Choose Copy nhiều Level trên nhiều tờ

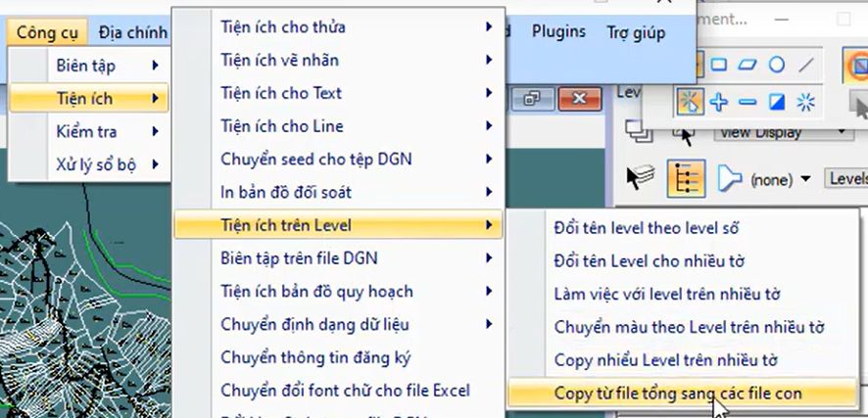(683, 360)
